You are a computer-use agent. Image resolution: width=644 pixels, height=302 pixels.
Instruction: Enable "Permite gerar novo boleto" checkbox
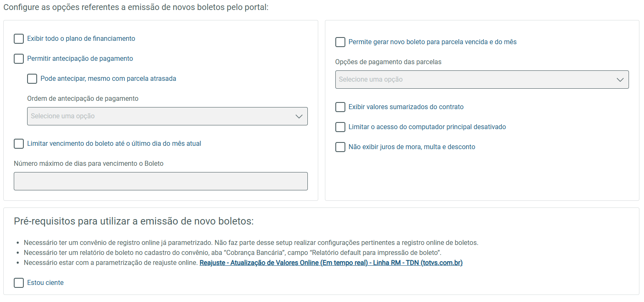point(340,42)
